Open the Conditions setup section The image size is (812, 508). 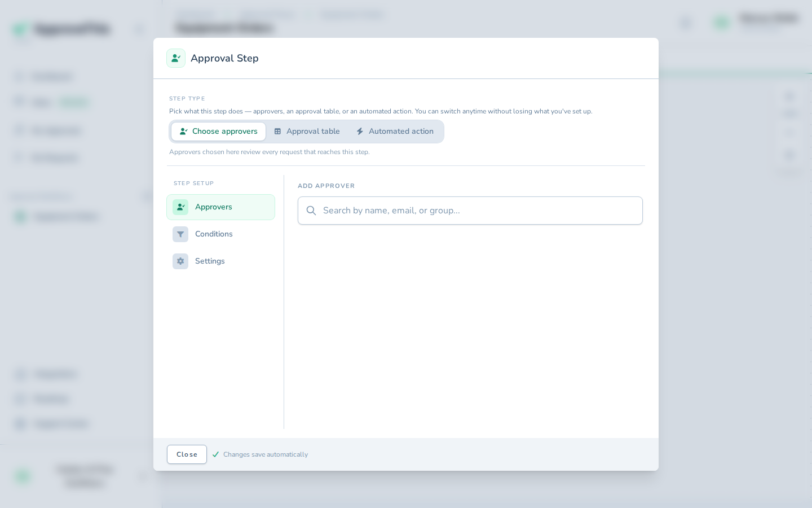coord(220,234)
